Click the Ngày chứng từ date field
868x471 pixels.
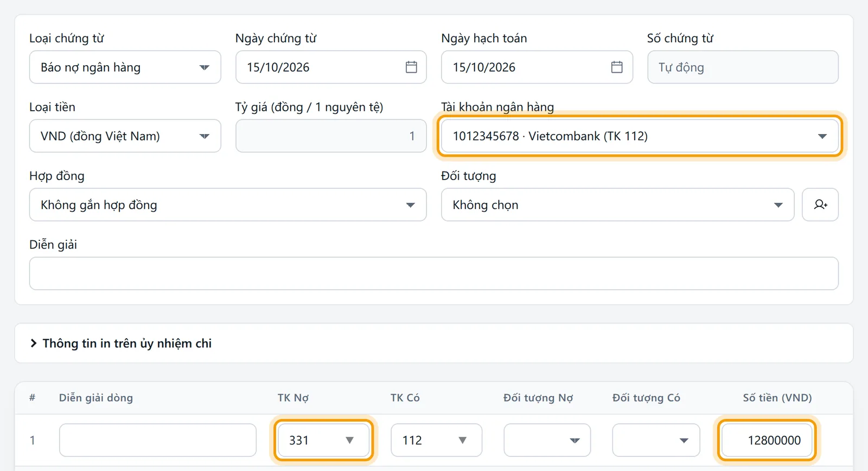pyautogui.click(x=331, y=67)
